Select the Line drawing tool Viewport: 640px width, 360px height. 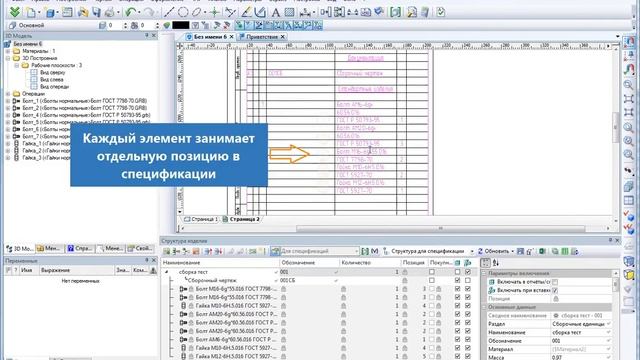(x=169, y=12)
